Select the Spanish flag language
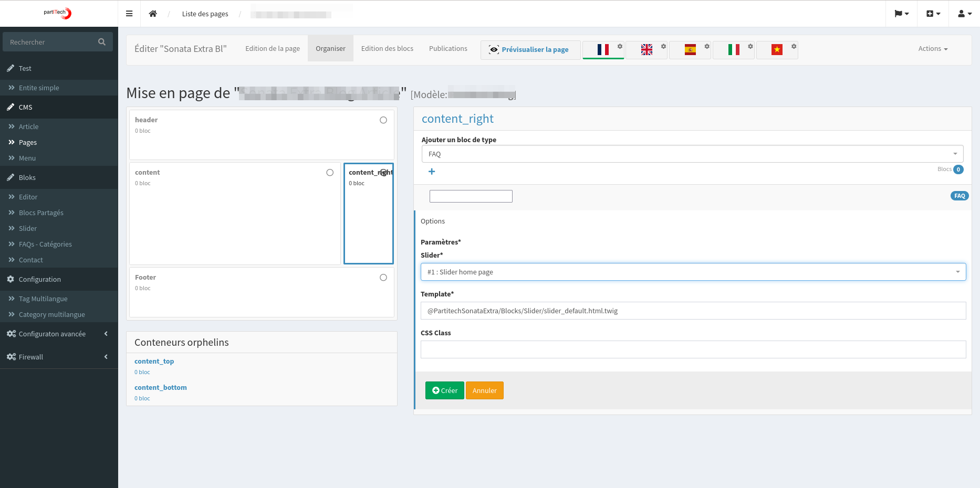Screen dimensions: 980x488 (690, 49)
